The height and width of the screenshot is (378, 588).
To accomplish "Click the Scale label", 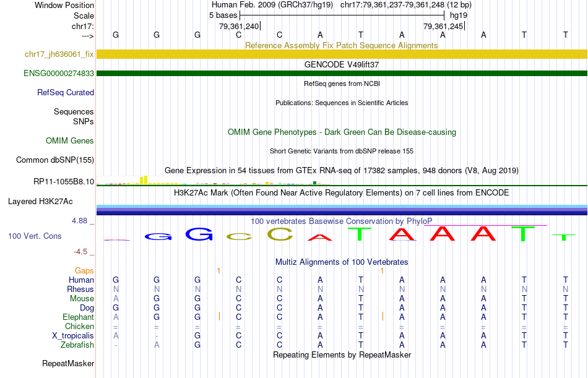I will coord(84,16).
